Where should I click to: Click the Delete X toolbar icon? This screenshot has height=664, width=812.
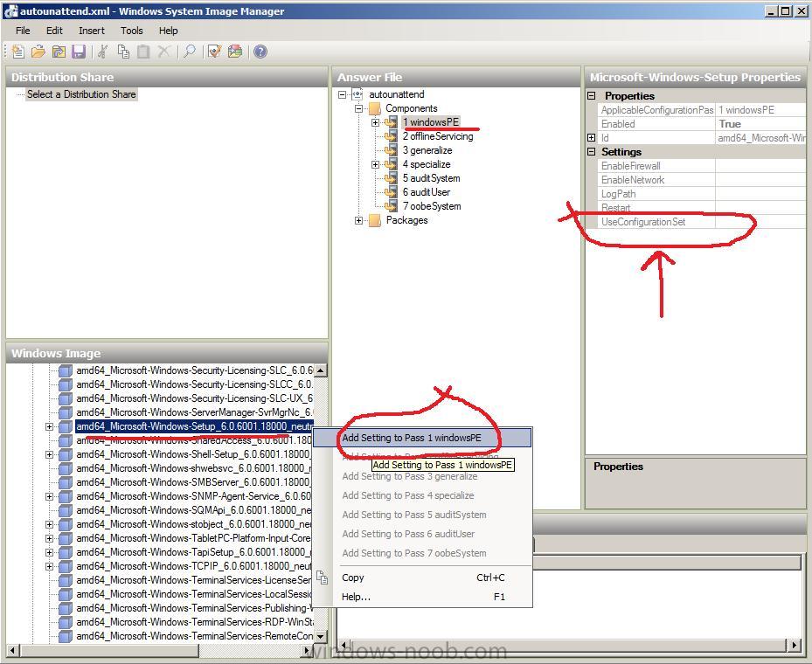pyautogui.click(x=163, y=52)
